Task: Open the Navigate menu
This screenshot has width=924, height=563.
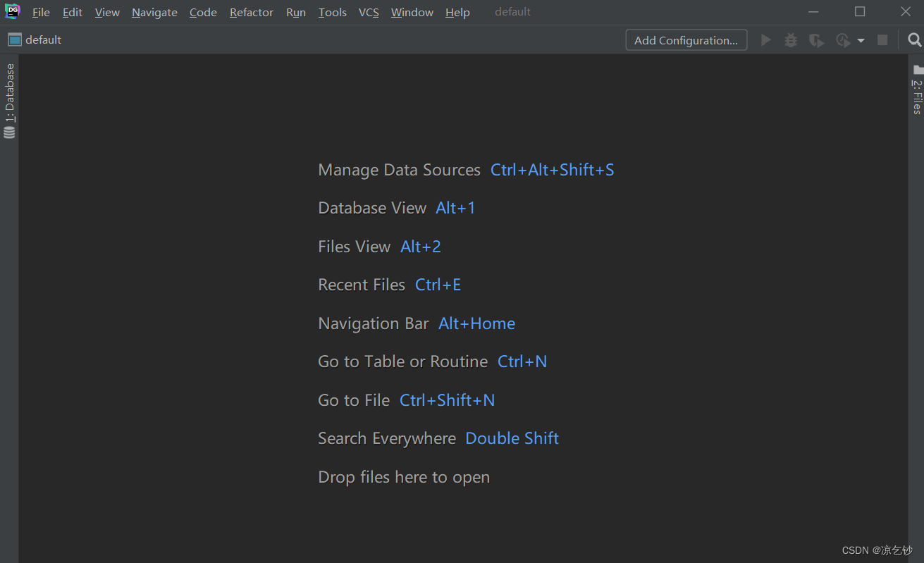Action: [154, 12]
